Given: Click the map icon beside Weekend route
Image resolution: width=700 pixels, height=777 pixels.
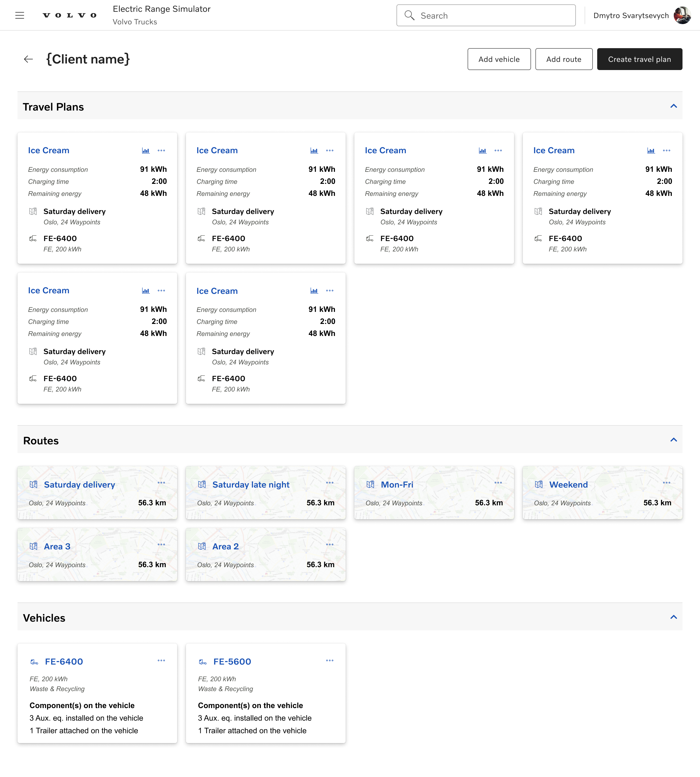Looking at the screenshot, I should tap(538, 485).
